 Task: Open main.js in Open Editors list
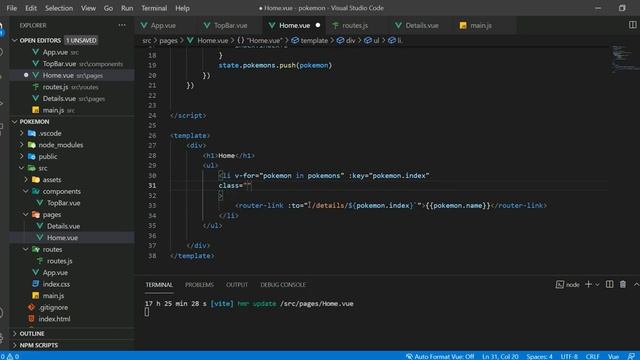tap(72, 110)
